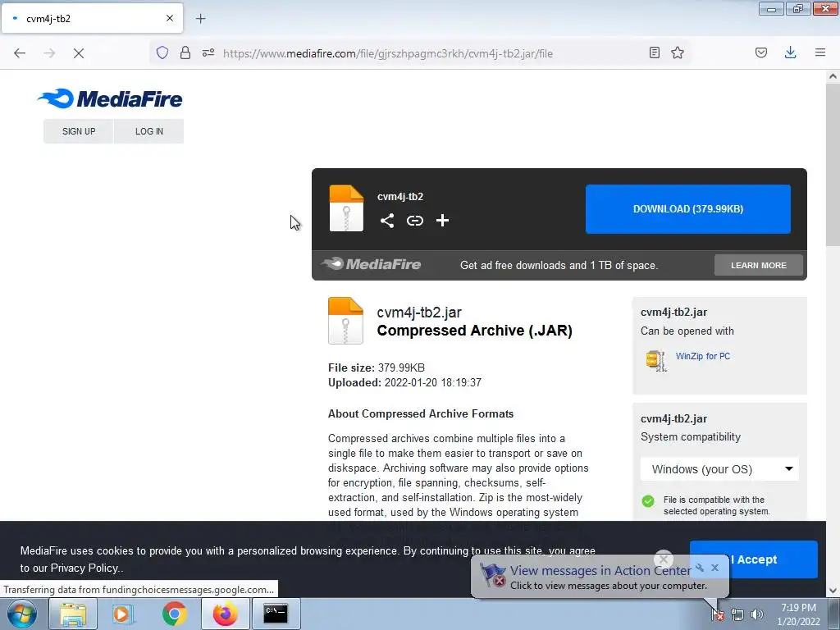Click the MediaFire logo at the top
840x630 pixels.
click(x=111, y=99)
